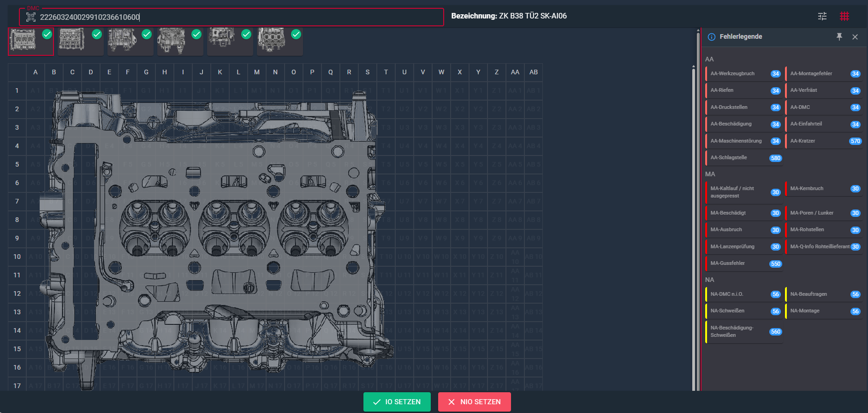Pick the AA-Beschädigung defect
This screenshot has height=413, width=868.
(744, 124)
